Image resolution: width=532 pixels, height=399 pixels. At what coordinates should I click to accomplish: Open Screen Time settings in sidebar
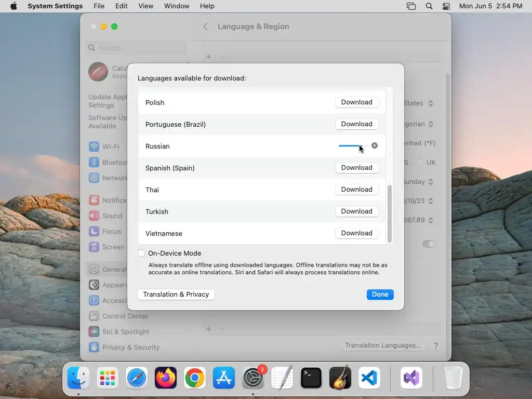(107, 247)
